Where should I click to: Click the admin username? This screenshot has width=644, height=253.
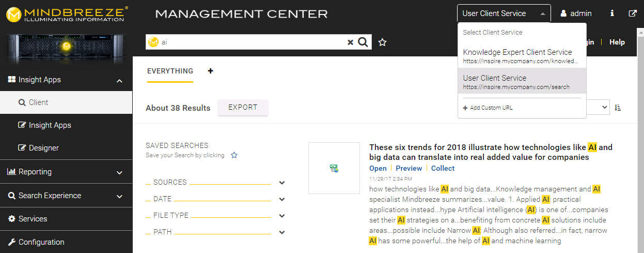pos(581,13)
